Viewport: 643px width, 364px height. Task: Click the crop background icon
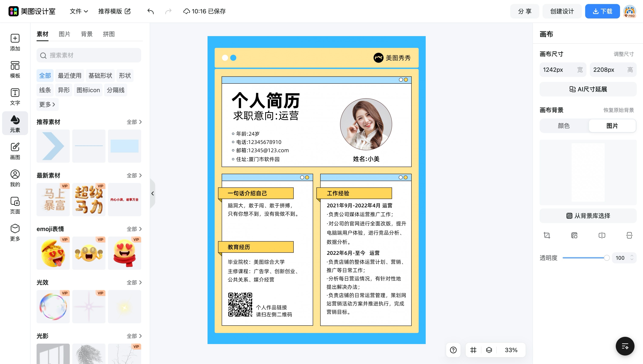pos(547,235)
